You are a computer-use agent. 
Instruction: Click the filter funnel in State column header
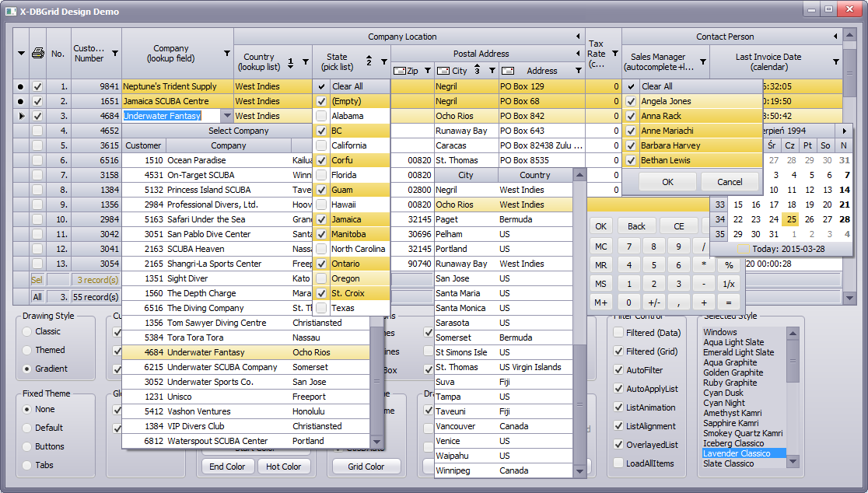point(383,61)
